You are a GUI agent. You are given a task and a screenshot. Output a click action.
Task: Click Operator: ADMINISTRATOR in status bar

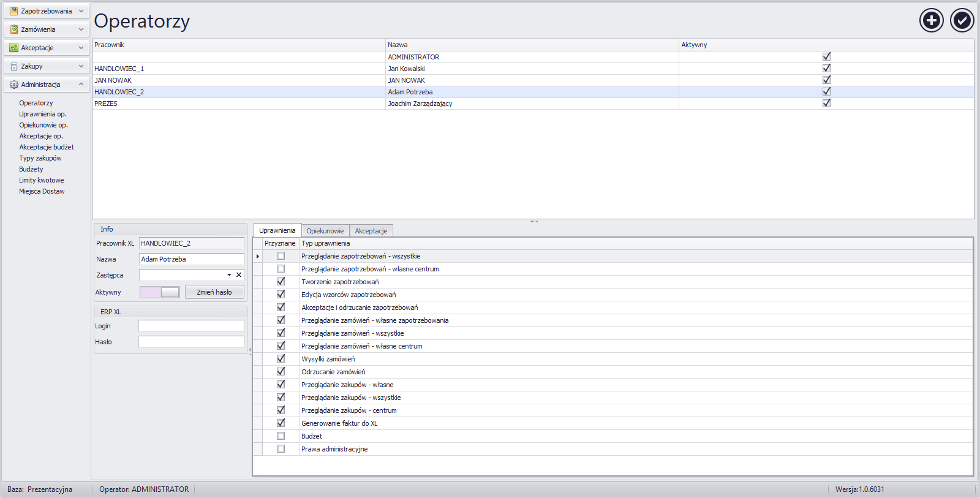[144, 489]
